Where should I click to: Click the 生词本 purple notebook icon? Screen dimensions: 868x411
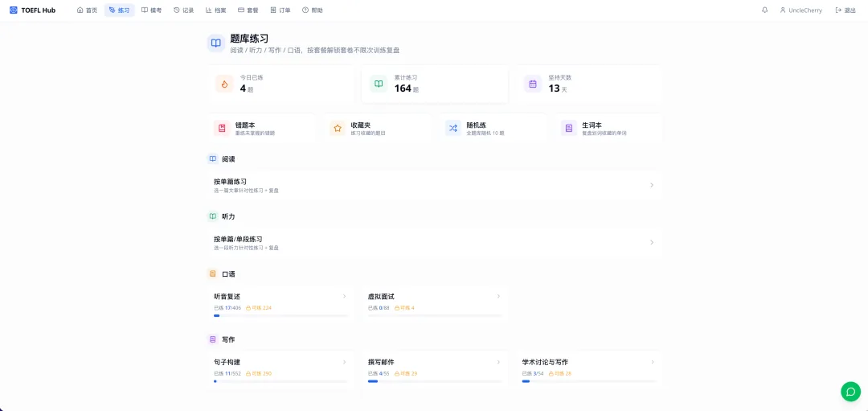[568, 128]
